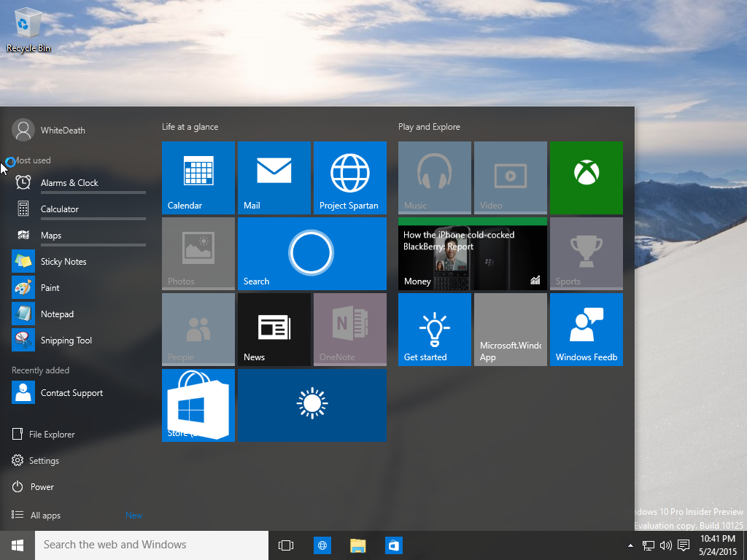Select the Recycle Bin desktop icon
This screenshot has width=747, height=560.
point(28,31)
